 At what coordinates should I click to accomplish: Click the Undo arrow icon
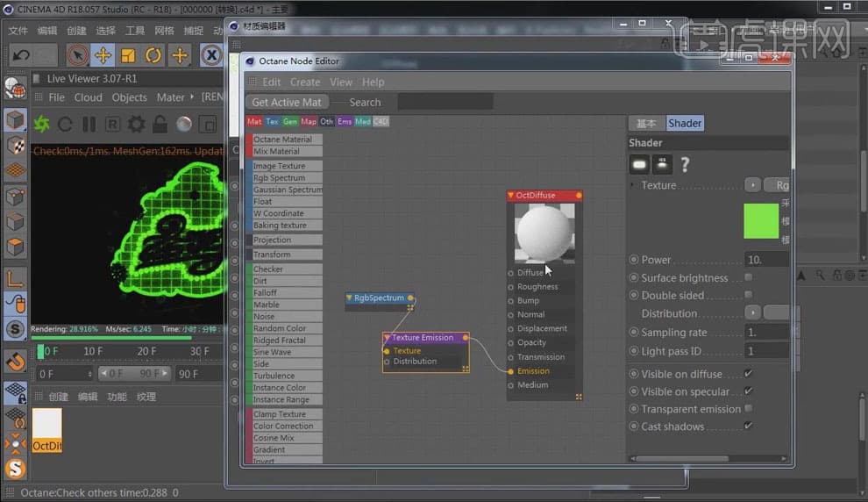click(21, 55)
